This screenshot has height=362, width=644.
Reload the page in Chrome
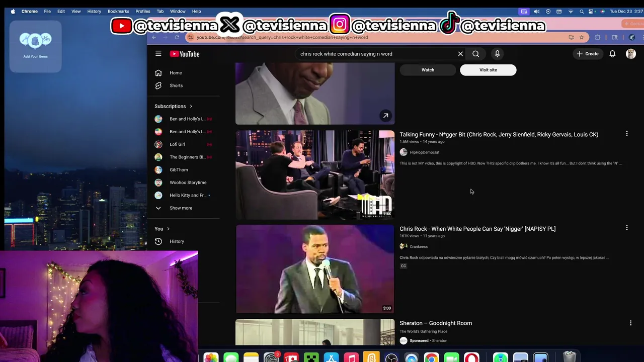pyautogui.click(x=177, y=37)
